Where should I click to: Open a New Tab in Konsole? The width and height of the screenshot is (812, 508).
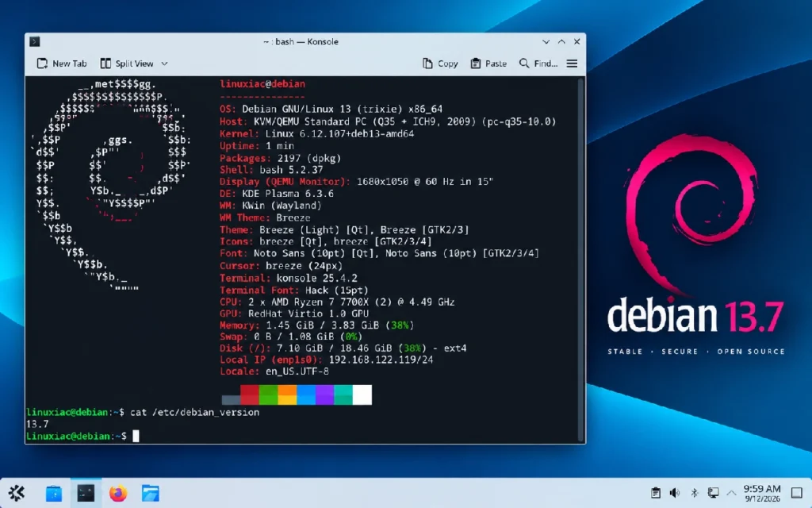pos(62,63)
